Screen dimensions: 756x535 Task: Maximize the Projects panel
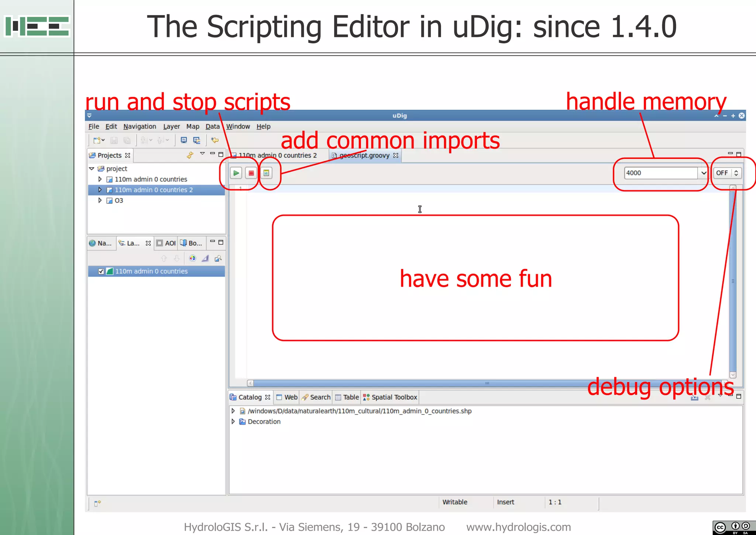pos(221,154)
